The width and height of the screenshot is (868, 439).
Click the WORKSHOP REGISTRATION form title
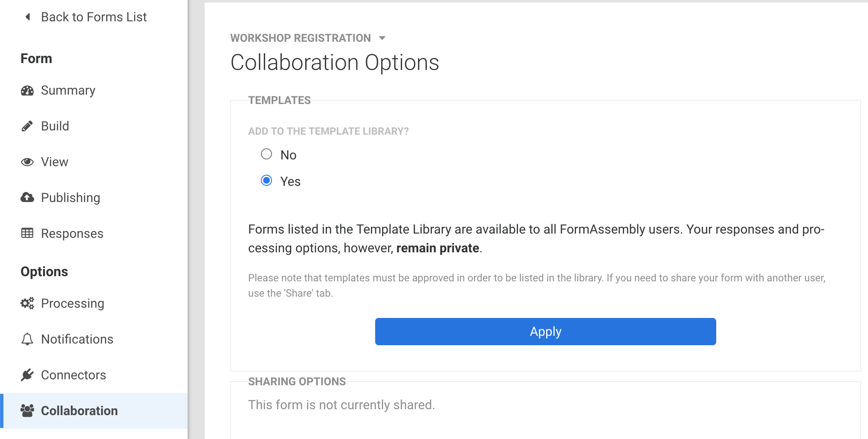coord(301,38)
